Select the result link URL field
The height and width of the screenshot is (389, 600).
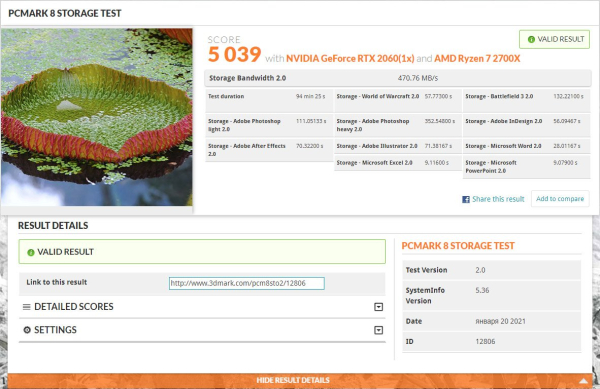247,283
